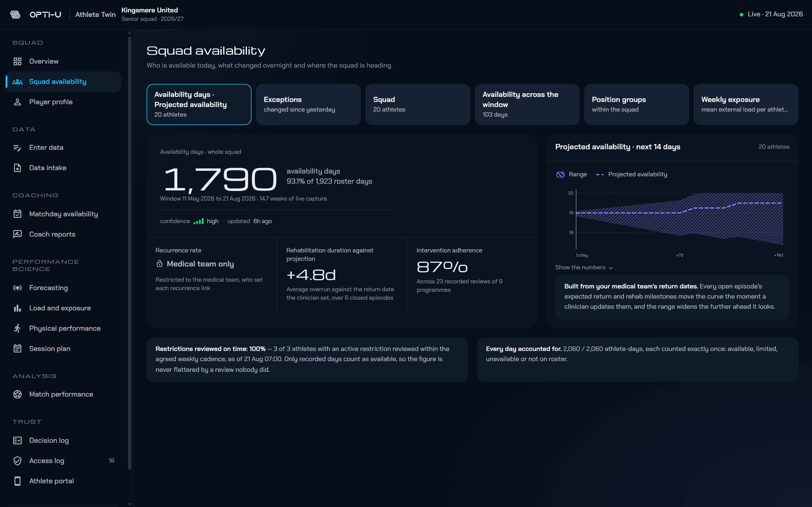The height and width of the screenshot is (507, 812).
Task: Open the Overview grid icon
Action: pyautogui.click(x=17, y=61)
